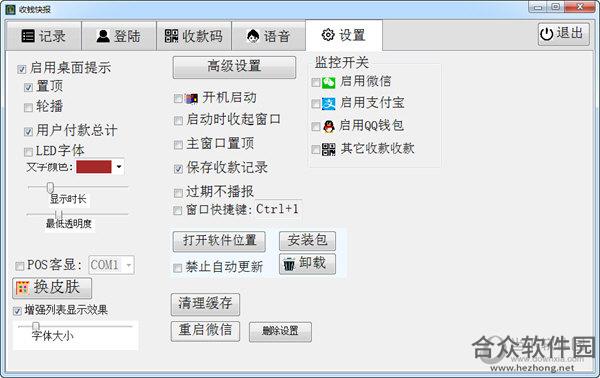Click the user icon on 登陆 tab

point(103,36)
